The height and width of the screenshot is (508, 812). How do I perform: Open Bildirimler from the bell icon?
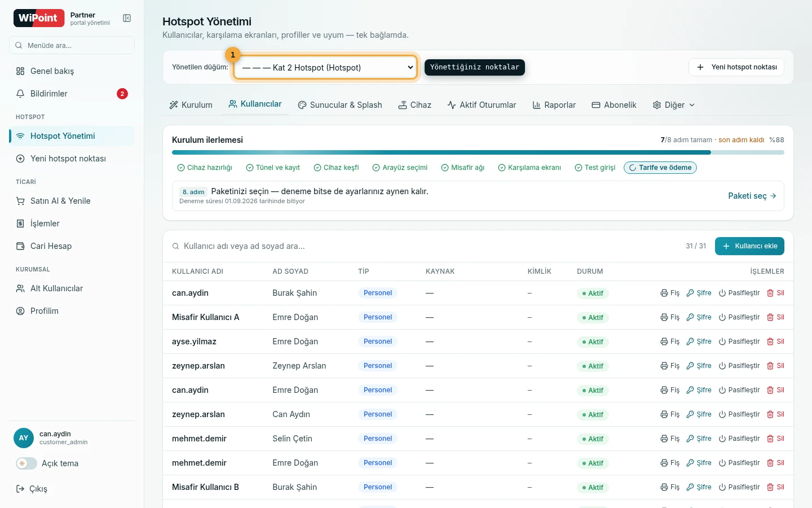point(20,94)
